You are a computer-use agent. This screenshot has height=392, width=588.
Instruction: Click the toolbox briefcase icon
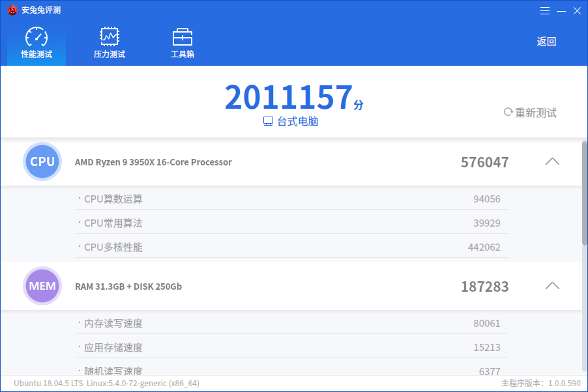tap(183, 36)
